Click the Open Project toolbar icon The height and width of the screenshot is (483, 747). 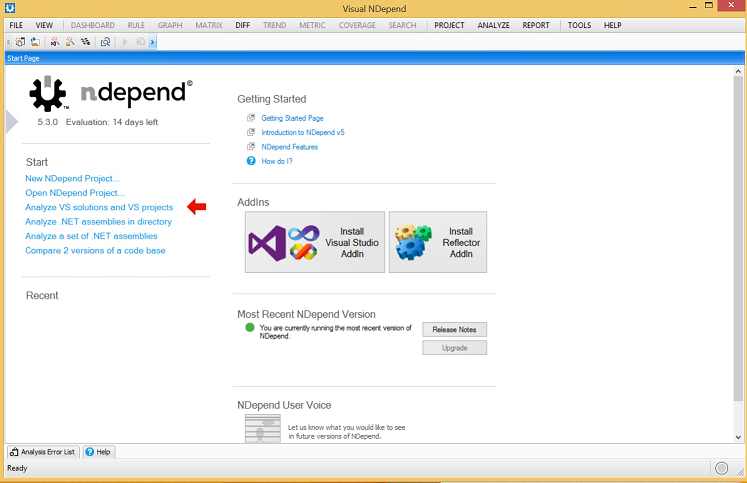(x=34, y=42)
